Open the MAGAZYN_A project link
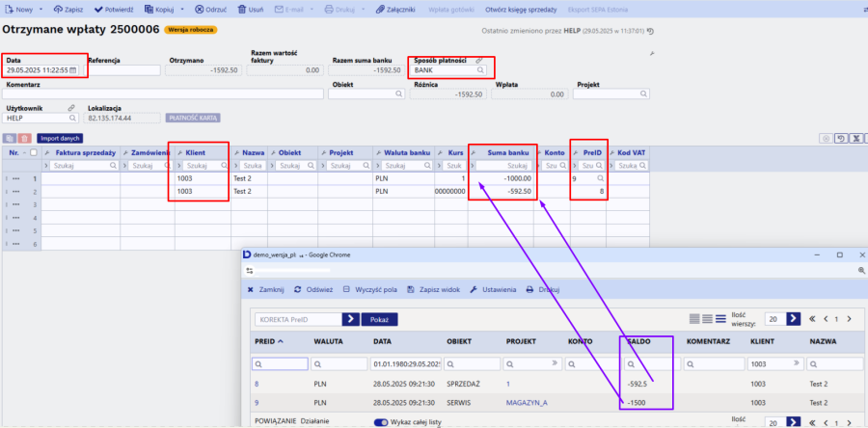 tap(527, 403)
